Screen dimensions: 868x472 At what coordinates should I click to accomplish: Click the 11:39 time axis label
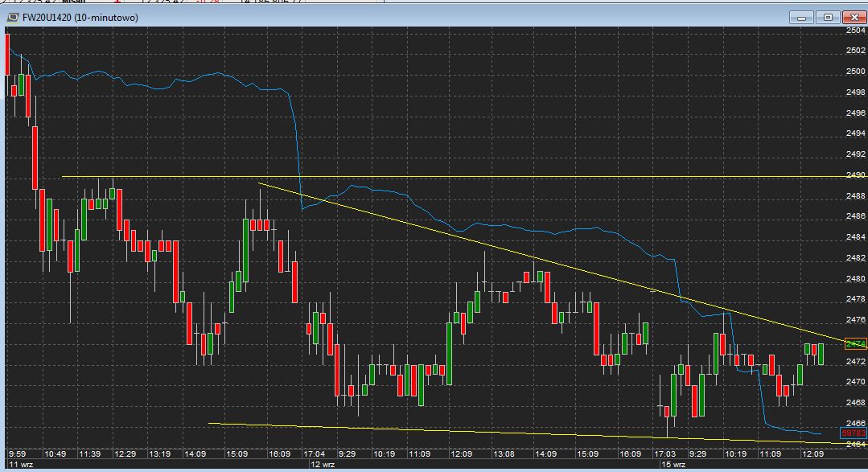pos(89,454)
